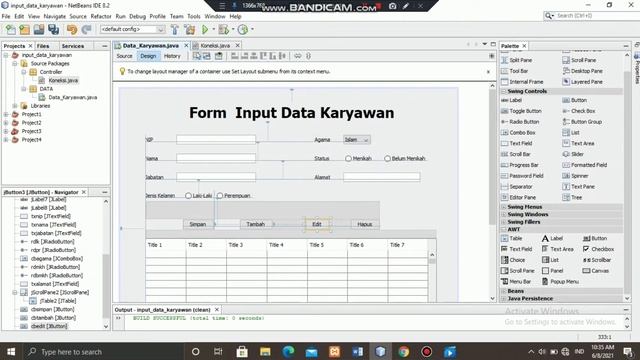This screenshot has width=640, height=360.
Task: Expand the Beans palette section
Action: 504,291
